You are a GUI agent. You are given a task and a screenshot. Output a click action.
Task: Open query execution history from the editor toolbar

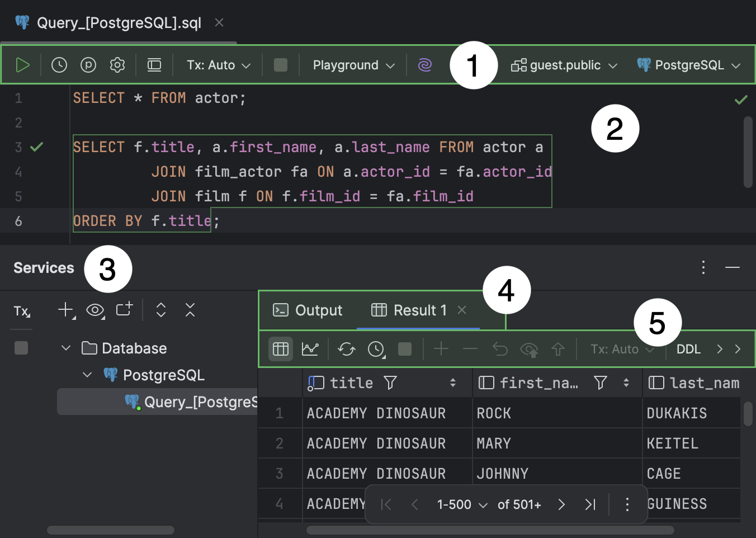(x=59, y=64)
